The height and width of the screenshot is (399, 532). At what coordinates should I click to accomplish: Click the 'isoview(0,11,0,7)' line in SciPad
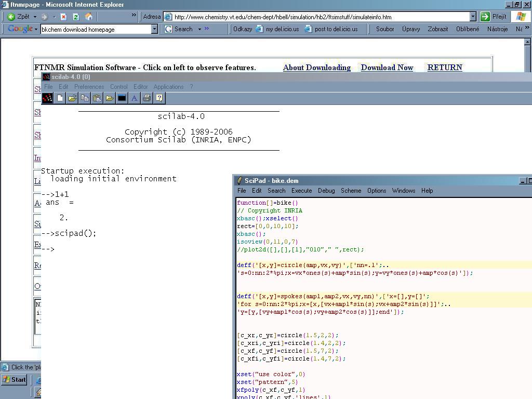pyautogui.click(x=268, y=242)
